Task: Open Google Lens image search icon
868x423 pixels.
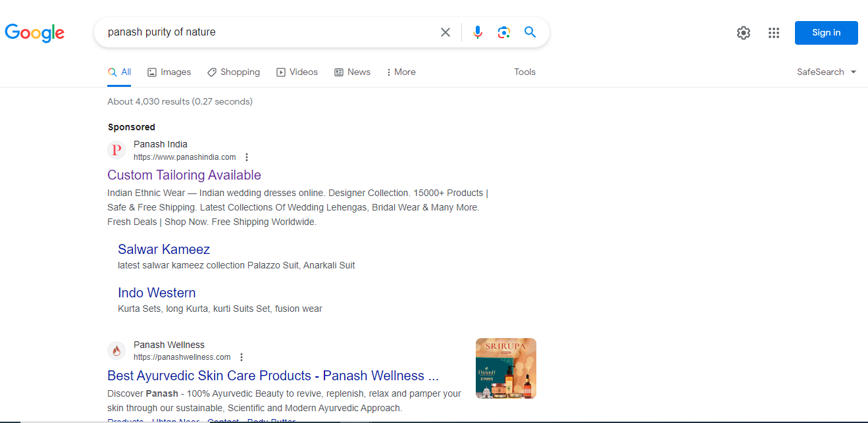Action: [x=504, y=32]
